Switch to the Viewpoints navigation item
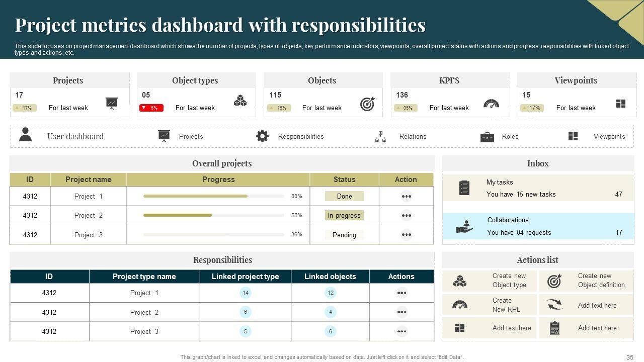This screenshot has height=362, width=644. click(x=609, y=136)
